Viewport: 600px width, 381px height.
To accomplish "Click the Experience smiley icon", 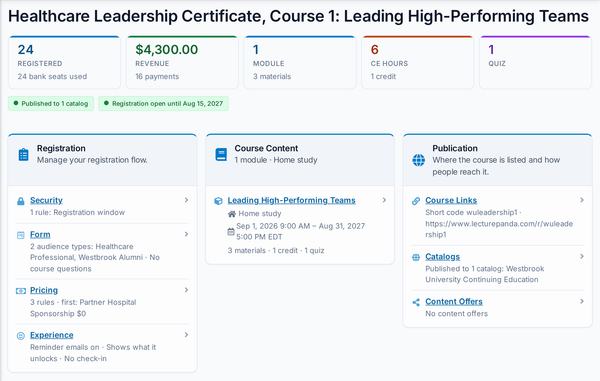I will (21, 336).
